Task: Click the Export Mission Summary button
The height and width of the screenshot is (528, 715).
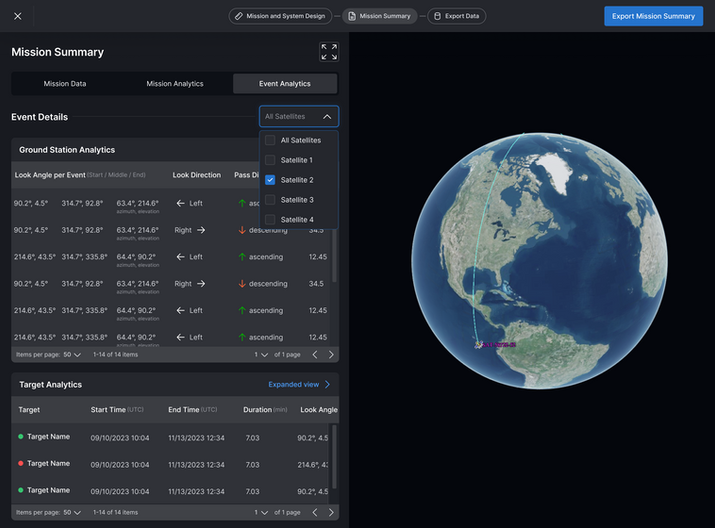Action: (x=653, y=16)
